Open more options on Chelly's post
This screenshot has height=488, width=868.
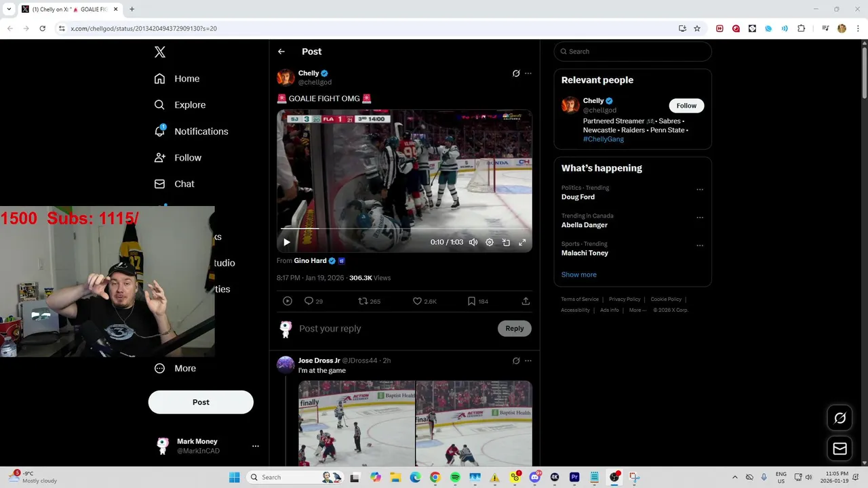528,73
